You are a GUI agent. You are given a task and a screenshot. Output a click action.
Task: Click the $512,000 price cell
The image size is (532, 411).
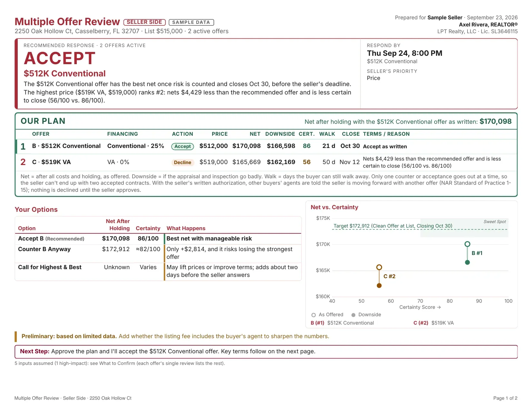tap(213, 146)
